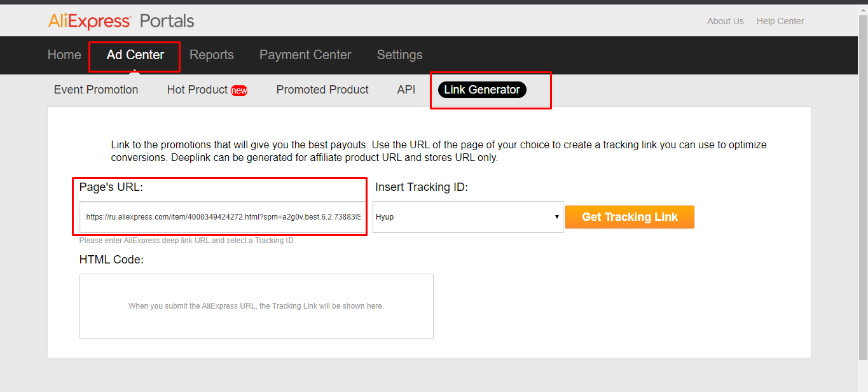The image size is (868, 392).
Task: Click the scrollbar down arrow
Action: (x=863, y=387)
